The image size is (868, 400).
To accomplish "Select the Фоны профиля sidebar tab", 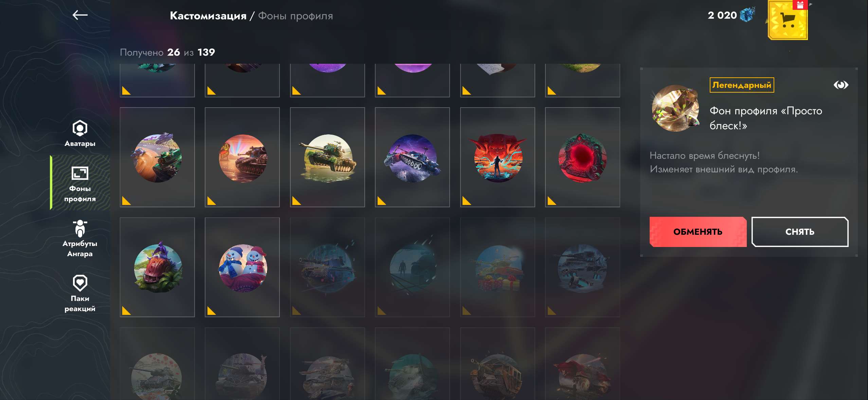I will 80,183.
